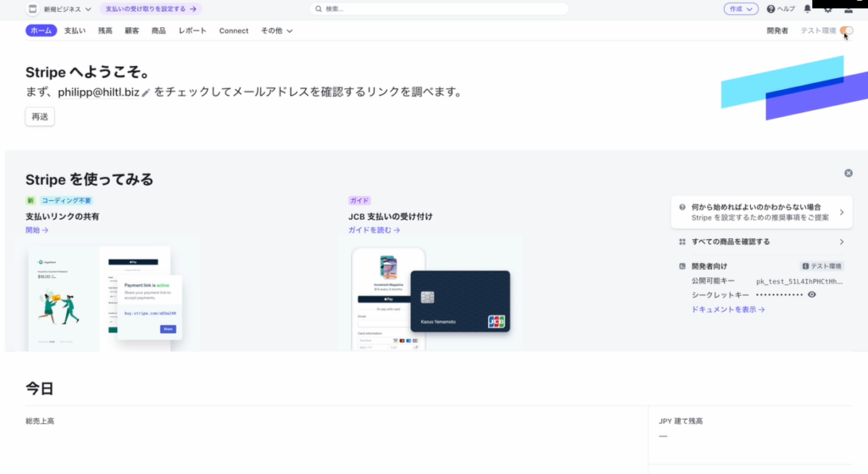Click JPY 建て残高 label
The height and width of the screenshot is (474, 868).
[x=681, y=421]
